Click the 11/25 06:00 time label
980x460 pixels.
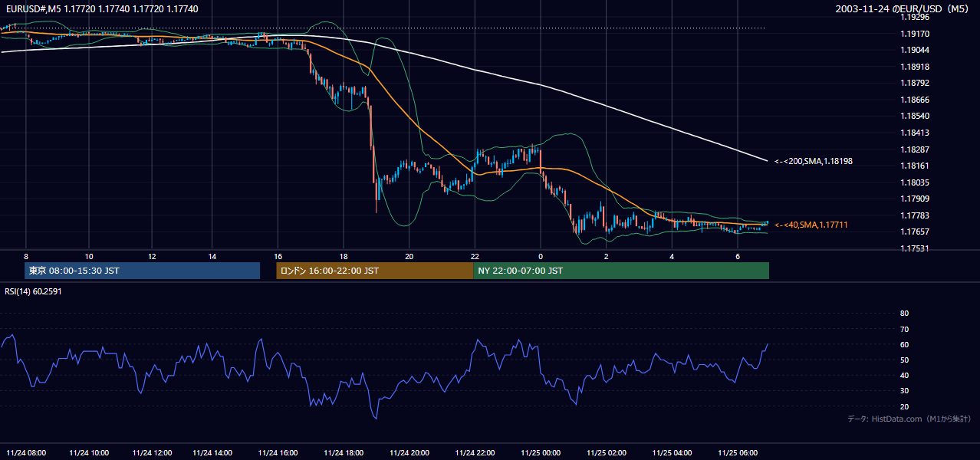[x=738, y=453]
